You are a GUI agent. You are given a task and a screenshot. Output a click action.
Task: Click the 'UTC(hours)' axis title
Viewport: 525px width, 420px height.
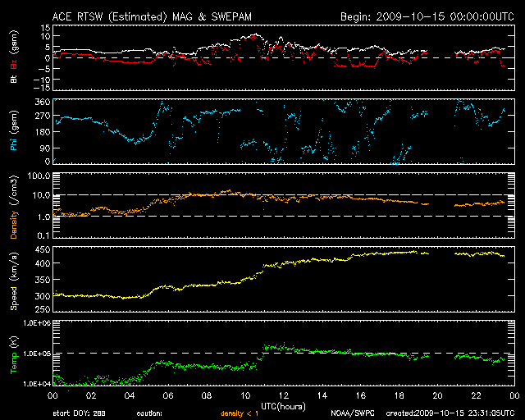(283, 407)
